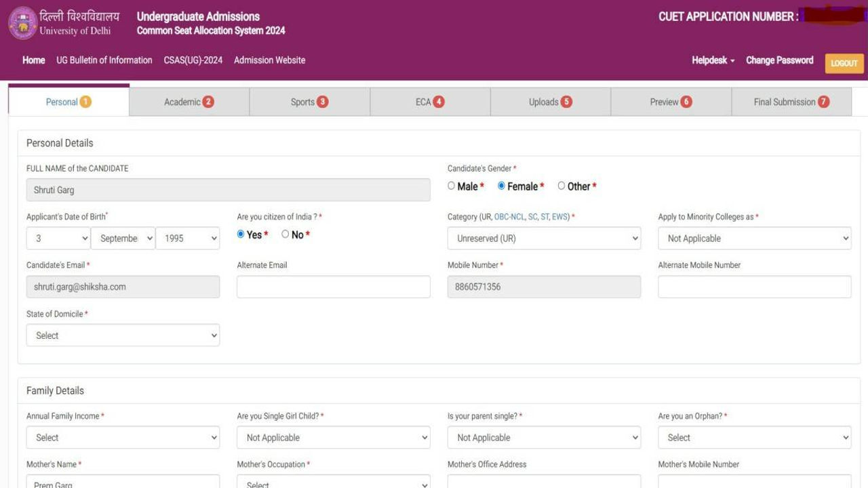
Task: Click the LOGOUT button
Action: pyautogui.click(x=844, y=62)
